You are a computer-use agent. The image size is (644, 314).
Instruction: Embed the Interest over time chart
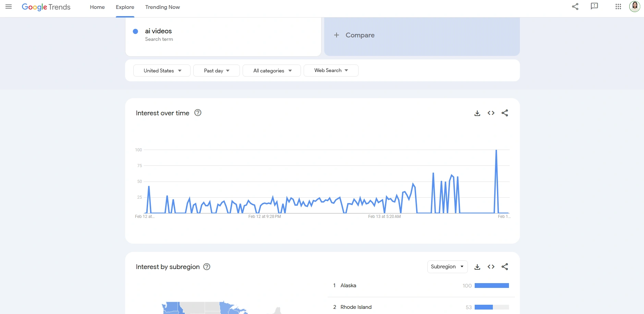[491, 113]
